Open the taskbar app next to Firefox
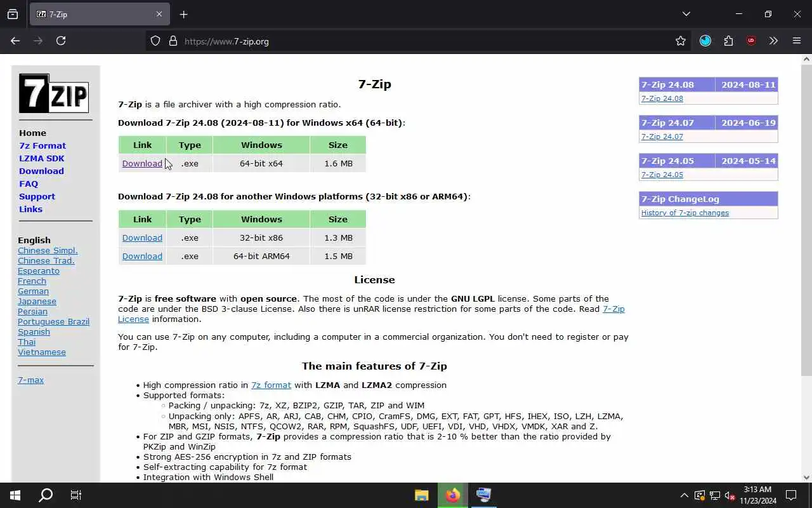Screen dimensions: 812x508 [483, 495]
